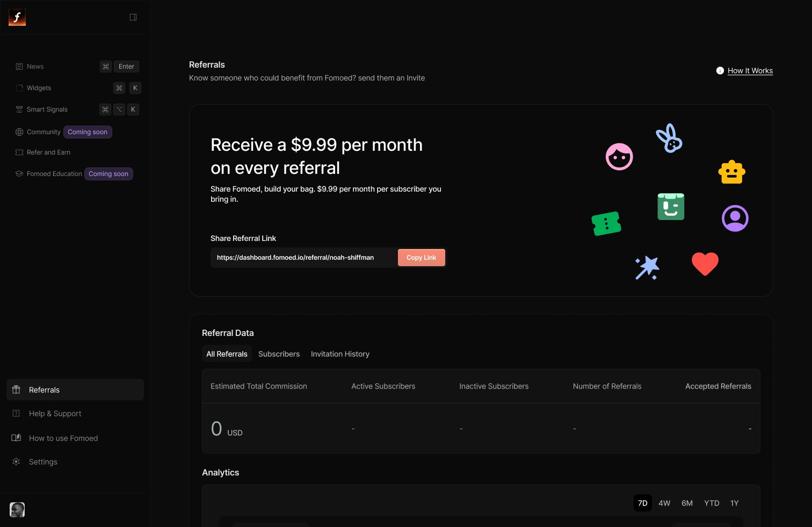The width and height of the screenshot is (812, 527).
Task: Click the blue magic wand icon
Action: pos(647,267)
